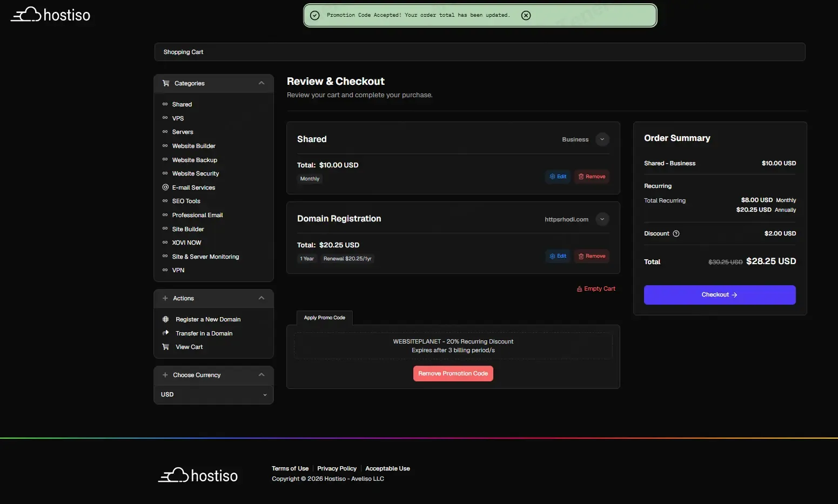Open the Shared category
This screenshot has width=838, height=504.
(x=182, y=104)
